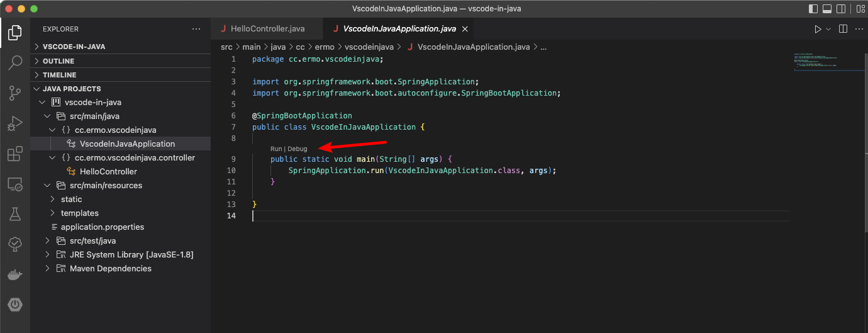Click the main breadcrumb segment

(252, 47)
